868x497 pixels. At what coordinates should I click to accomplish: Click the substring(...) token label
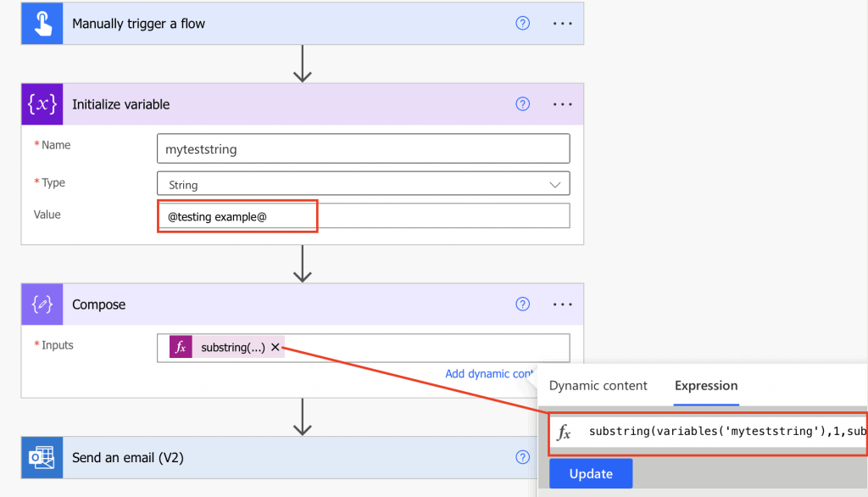233,348
